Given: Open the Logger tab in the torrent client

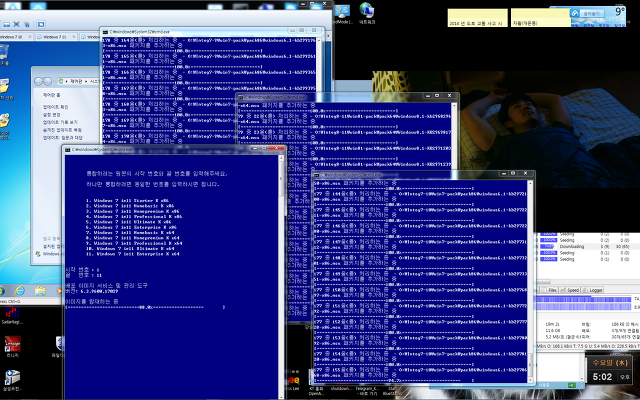Looking at the screenshot, I should tap(593, 290).
